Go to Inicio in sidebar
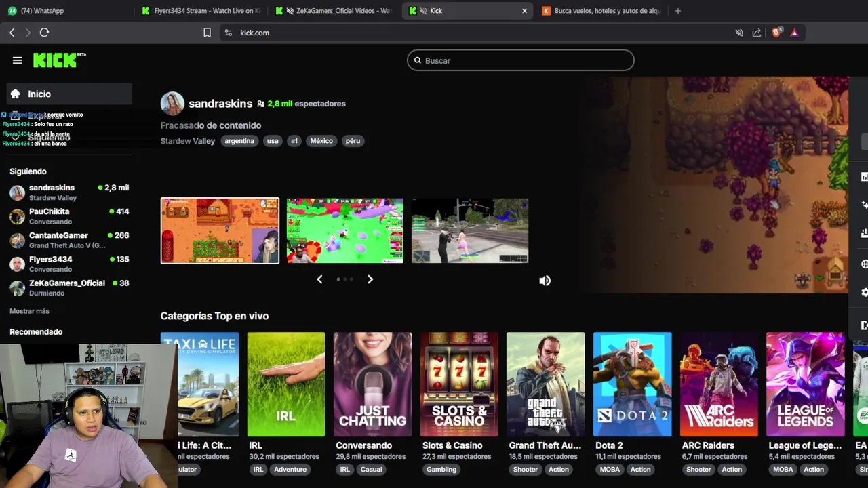 [x=69, y=94]
